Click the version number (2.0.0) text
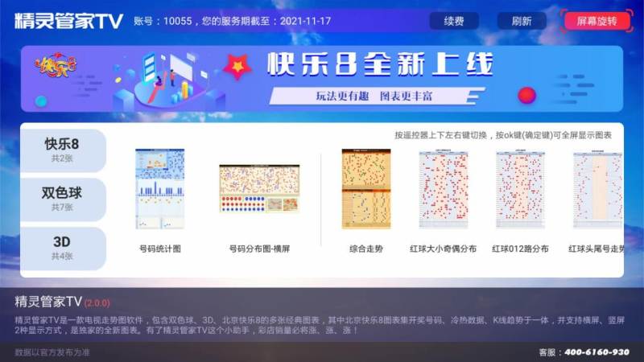The image size is (644, 362). click(97, 303)
